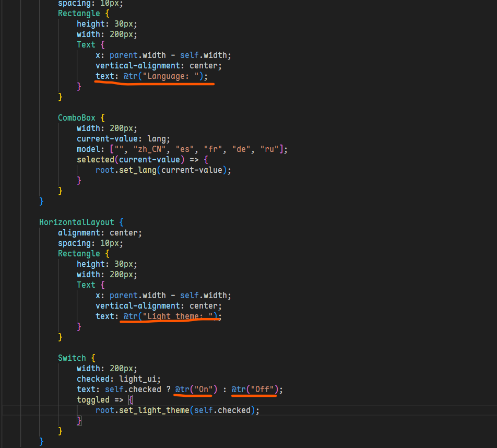
Task: Click the "es" string in model array
Action: pos(185,149)
